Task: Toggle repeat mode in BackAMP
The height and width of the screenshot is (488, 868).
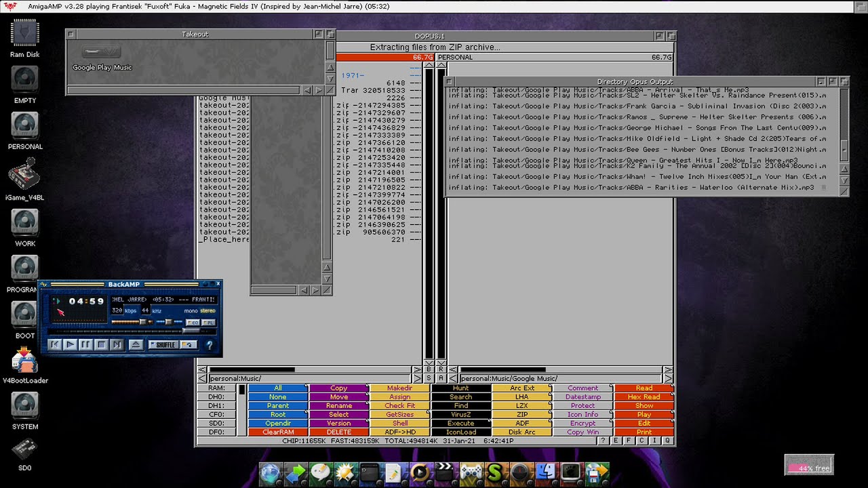Action: pos(189,345)
